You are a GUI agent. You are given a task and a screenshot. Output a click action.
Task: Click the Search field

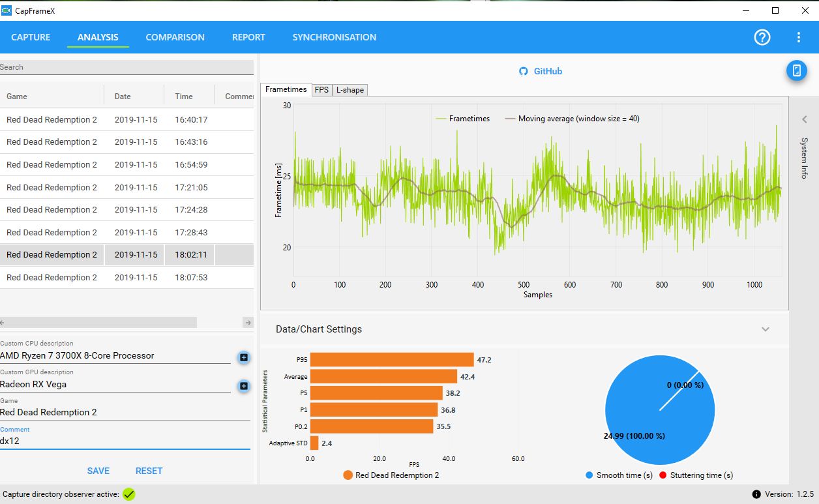coord(127,67)
